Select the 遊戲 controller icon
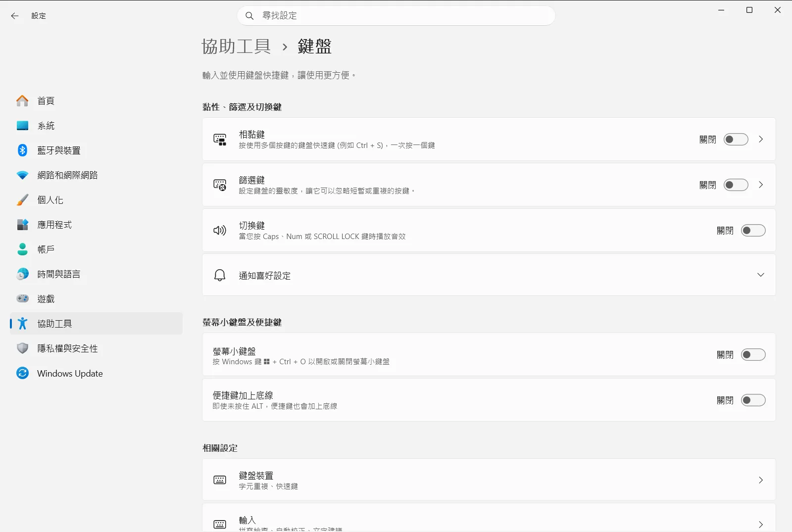Image resolution: width=792 pixels, height=532 pixels. point(22,298)
